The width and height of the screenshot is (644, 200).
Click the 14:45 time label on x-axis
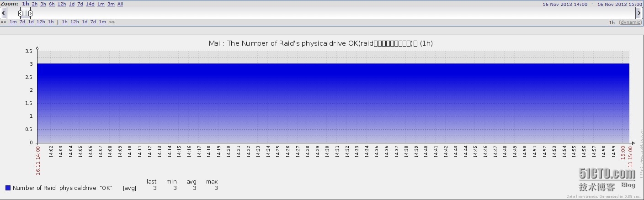click(475, 152)
